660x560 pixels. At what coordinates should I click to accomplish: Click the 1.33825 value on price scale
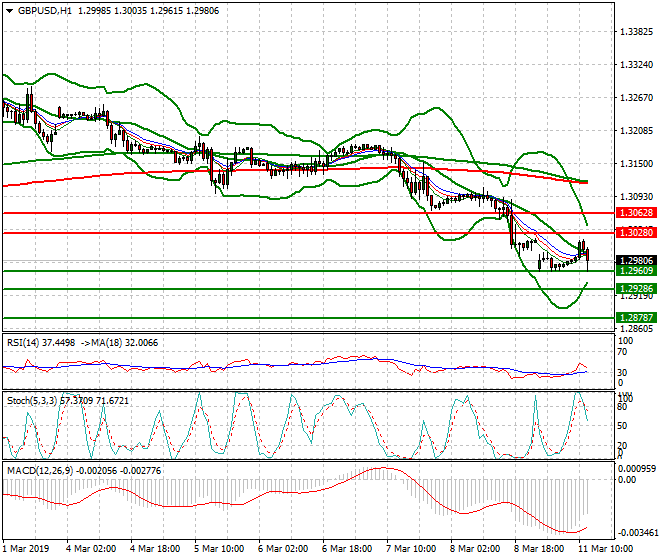click(x=636, y=32)
